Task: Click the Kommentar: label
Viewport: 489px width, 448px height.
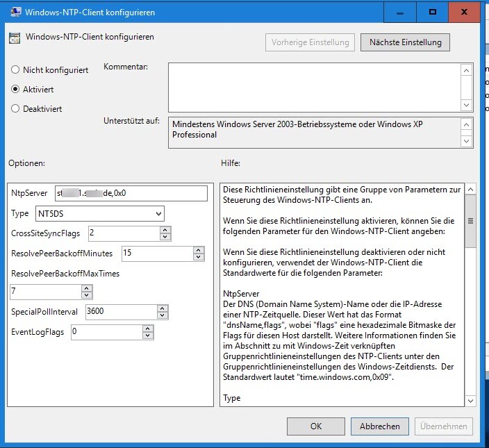Action: [126, 67]
